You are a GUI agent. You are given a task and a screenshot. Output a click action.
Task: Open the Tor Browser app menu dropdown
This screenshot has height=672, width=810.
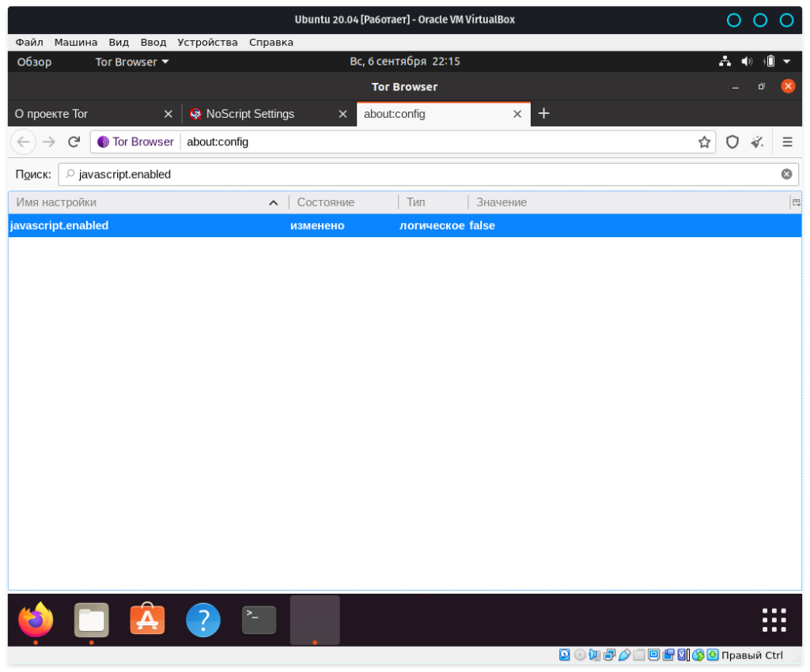tap(131, 62)
